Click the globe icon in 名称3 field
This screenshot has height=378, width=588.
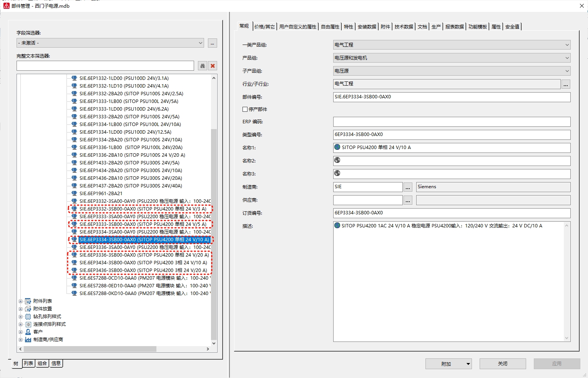(337, 173)
